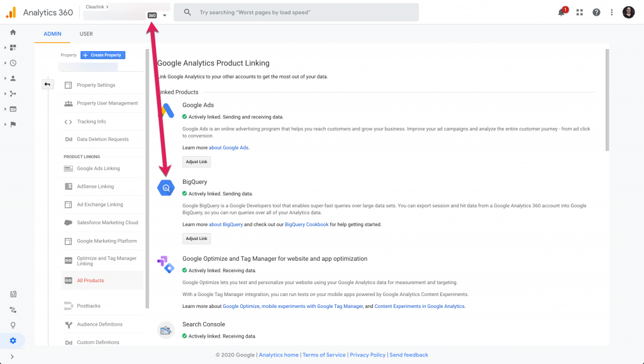644x364 pixels.
Task: Open the Attribution icon in the sidebar
Action: tap(13, 310)
